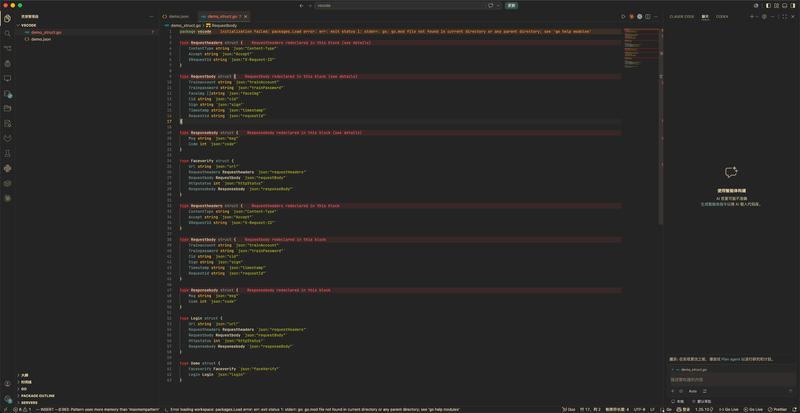Open the Python extension view
This screenshot has width=800, height=413.
(x=8, y=168)
